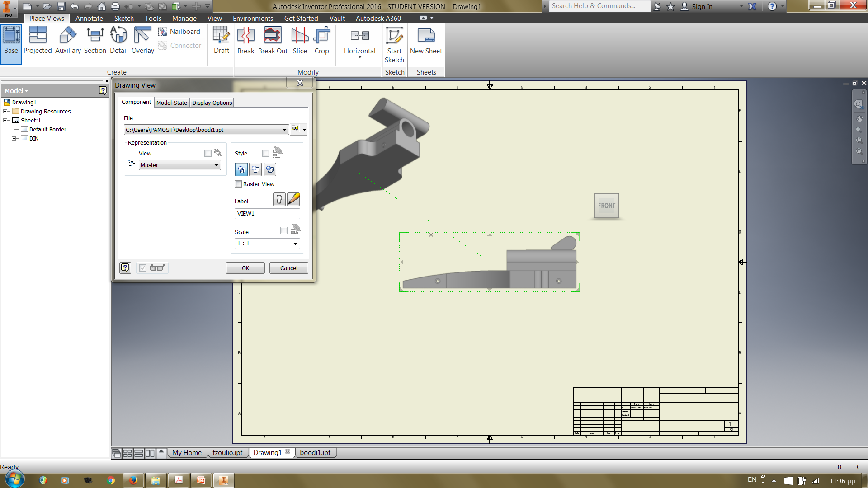Enable the Raster View checkbox

pos(238,184)
